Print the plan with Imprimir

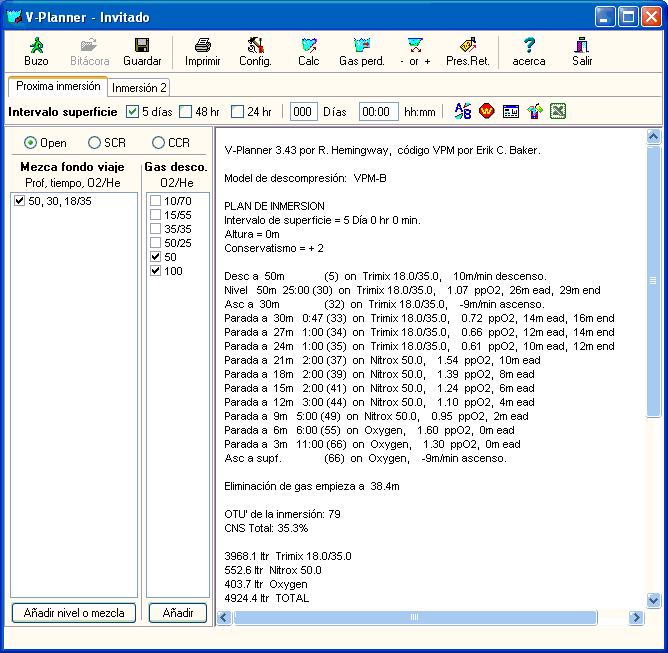202,52
